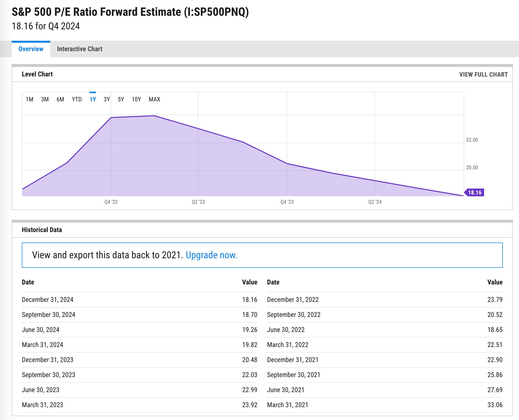Click the 20.52 value cell
The image size is (519, 420).
tap(495, 315)
